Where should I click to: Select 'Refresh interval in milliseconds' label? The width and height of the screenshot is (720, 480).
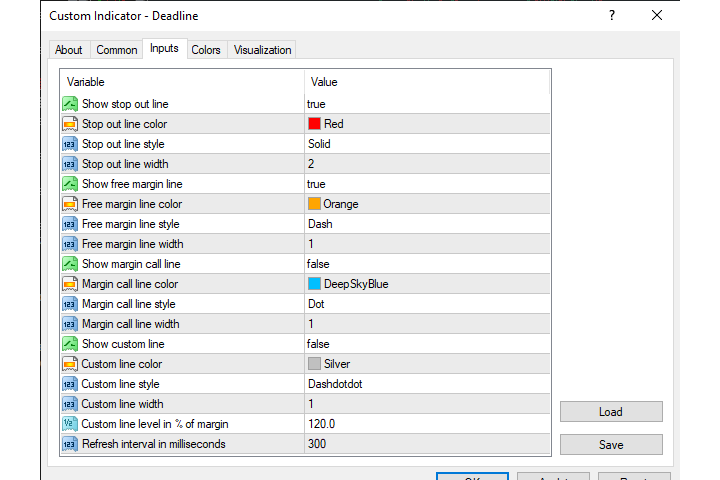coord(153,444)
